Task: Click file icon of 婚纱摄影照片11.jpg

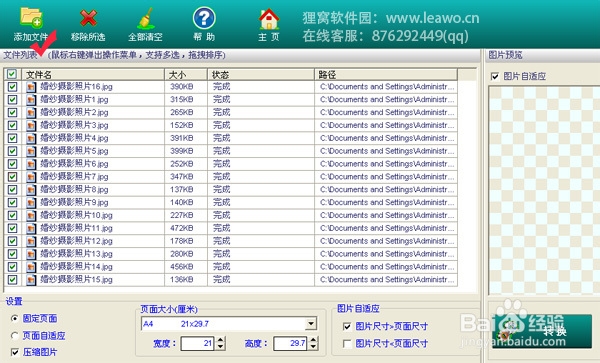Action: coord(31,228)
